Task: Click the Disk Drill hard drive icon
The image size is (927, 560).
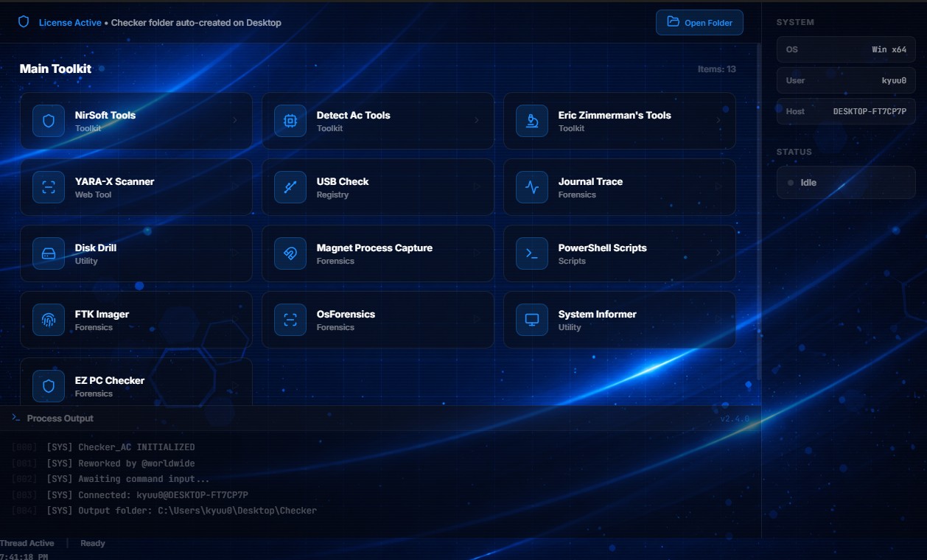Action: click(x=49, y=253)
